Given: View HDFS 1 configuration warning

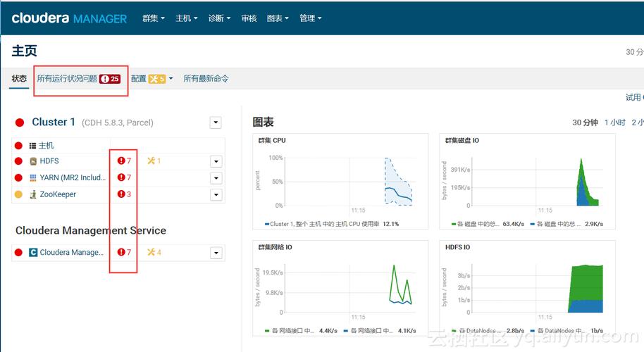Looking at the screenshot, I should [x=154, y=161].
